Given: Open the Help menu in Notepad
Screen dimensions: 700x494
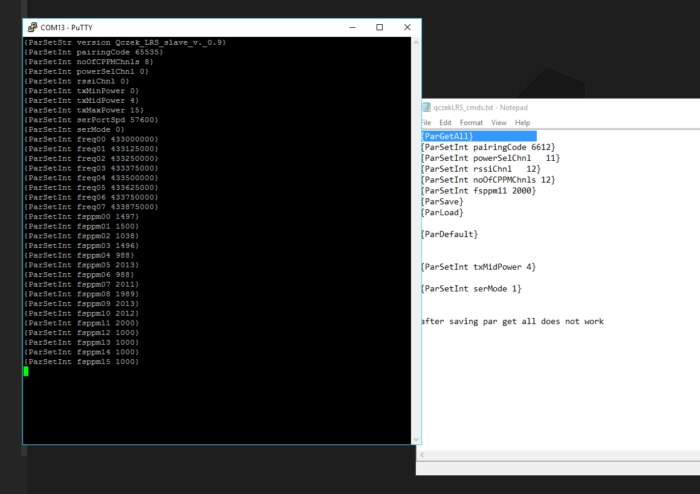Looking at the screenshot, I should 522,122.
